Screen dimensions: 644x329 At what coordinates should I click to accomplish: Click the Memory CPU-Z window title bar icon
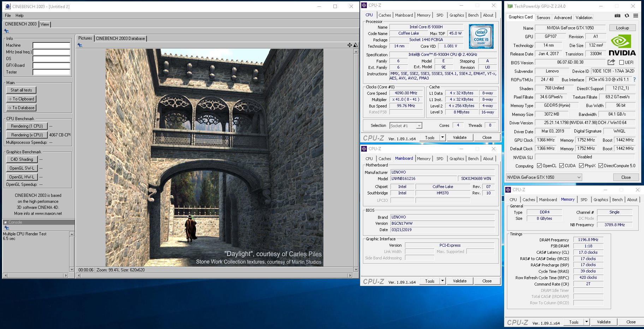coord(508,190)
